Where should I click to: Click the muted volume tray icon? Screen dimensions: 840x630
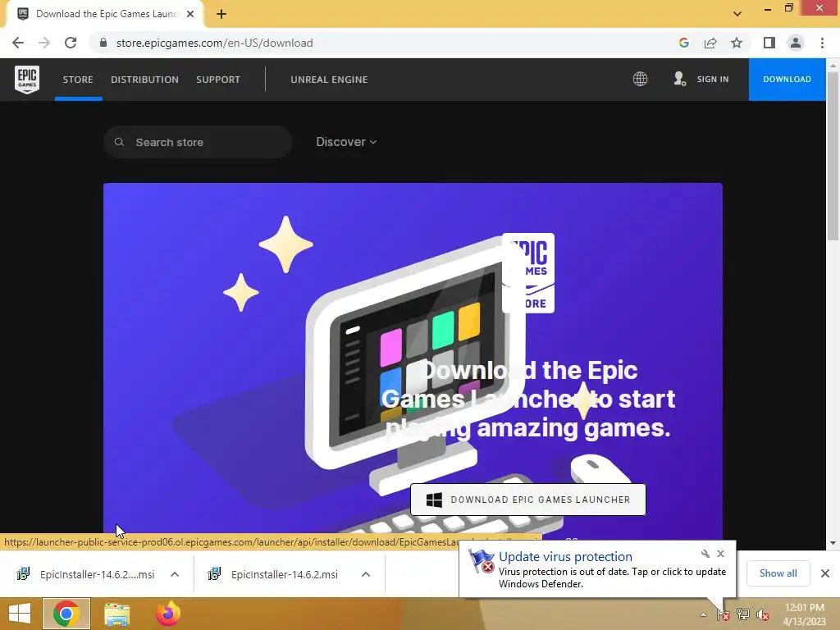[x=762, y=615]
